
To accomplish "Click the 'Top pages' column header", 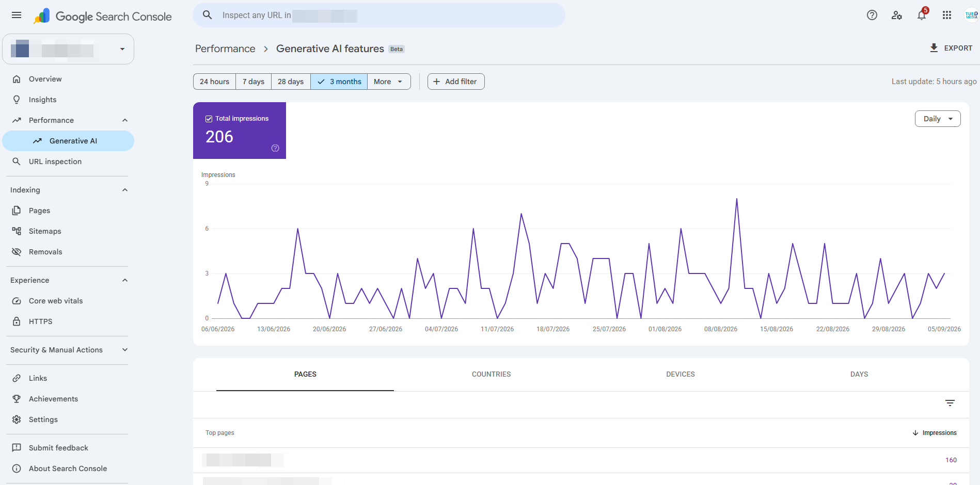I will coord(220,433).
